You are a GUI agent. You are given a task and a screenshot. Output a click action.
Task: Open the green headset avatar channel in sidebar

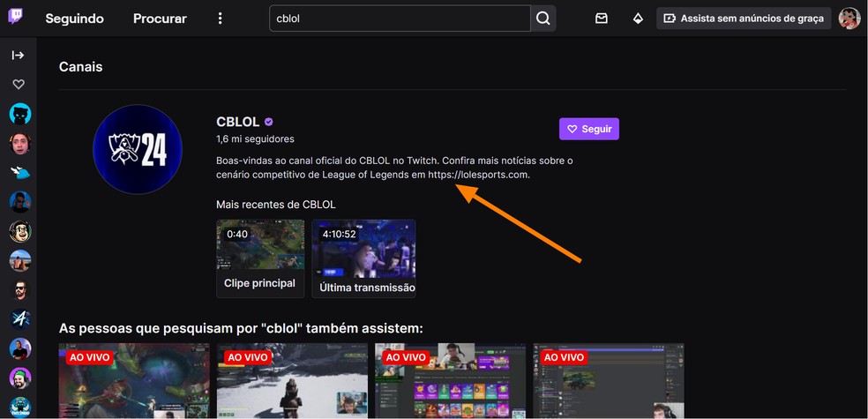pos(20,378)
